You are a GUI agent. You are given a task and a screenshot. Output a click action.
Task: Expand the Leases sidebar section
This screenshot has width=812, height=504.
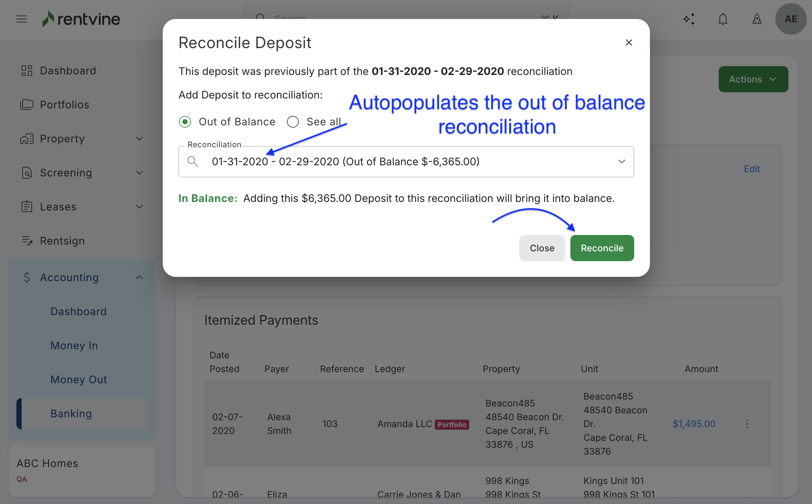139,207
